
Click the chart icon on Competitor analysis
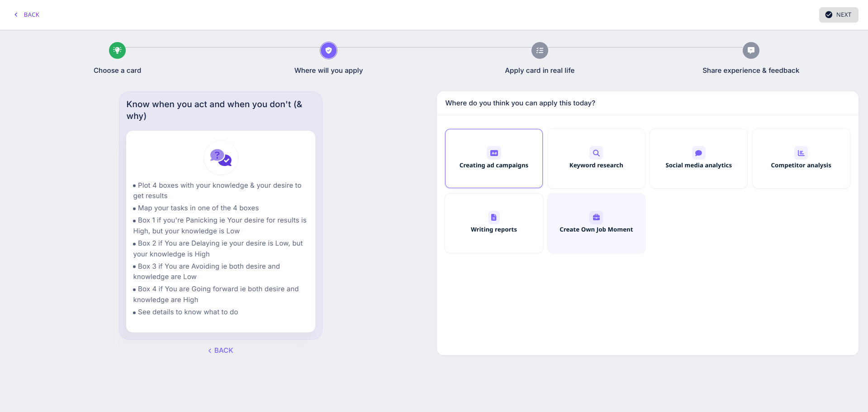point(801,153)
